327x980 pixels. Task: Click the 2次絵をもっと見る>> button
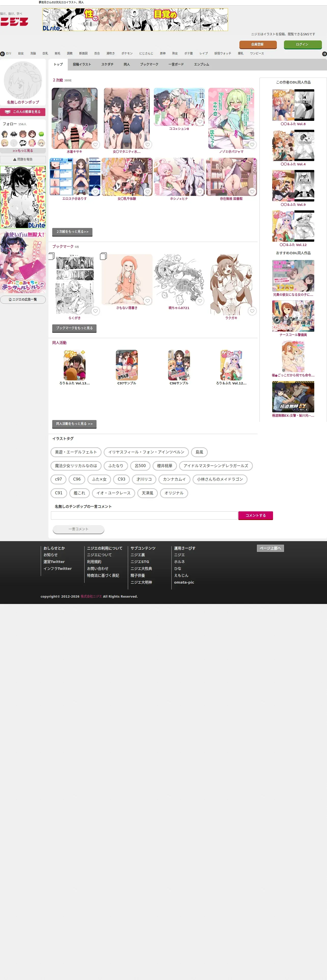pyautogui.click(x=72, y=232)
